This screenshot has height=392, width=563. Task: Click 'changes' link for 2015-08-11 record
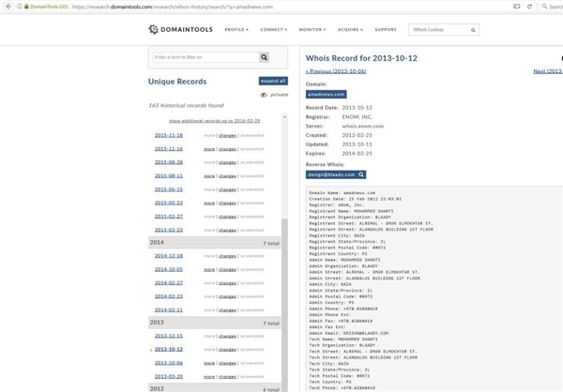point(227,176)
